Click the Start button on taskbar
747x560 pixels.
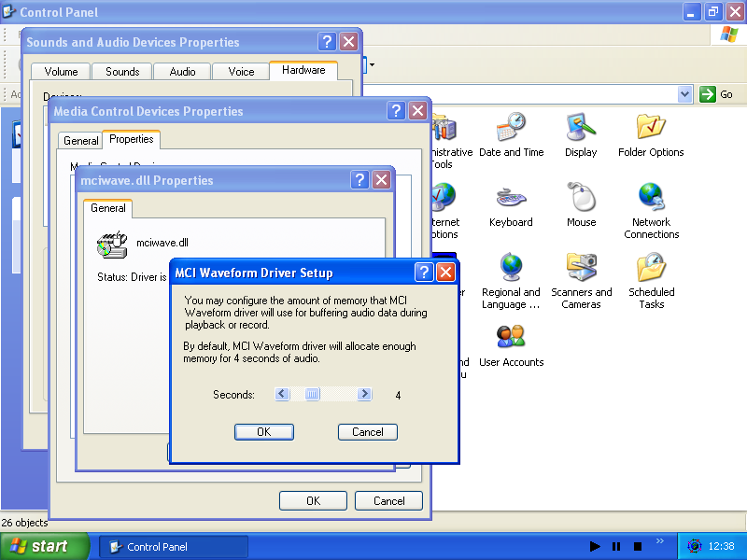(43, 547)
